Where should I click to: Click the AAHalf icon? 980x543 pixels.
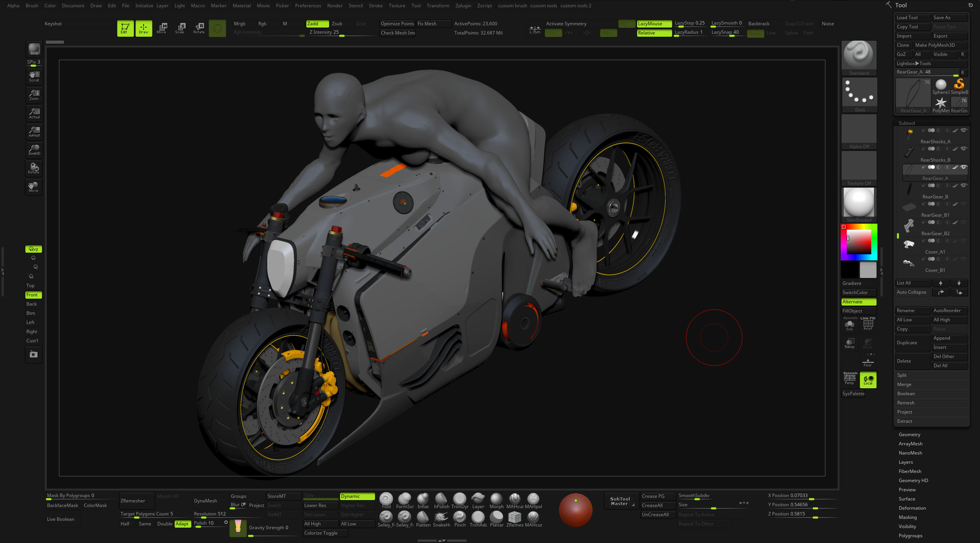coord(34,132)
